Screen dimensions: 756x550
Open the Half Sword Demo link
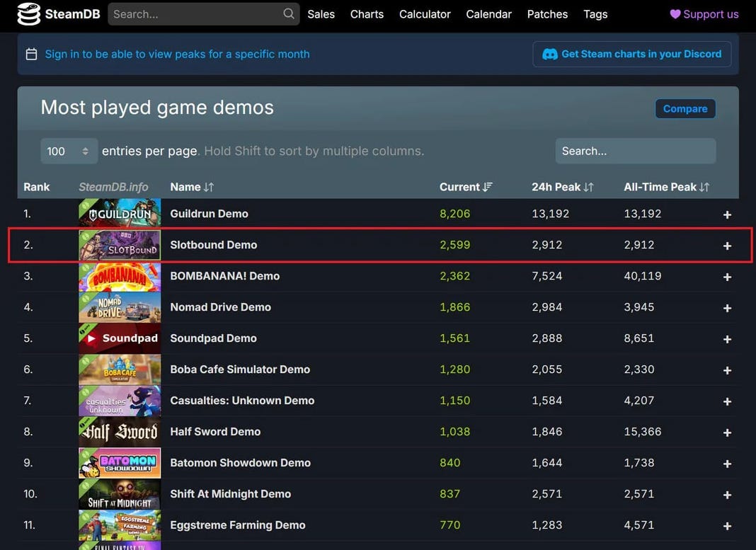[215, 431]
